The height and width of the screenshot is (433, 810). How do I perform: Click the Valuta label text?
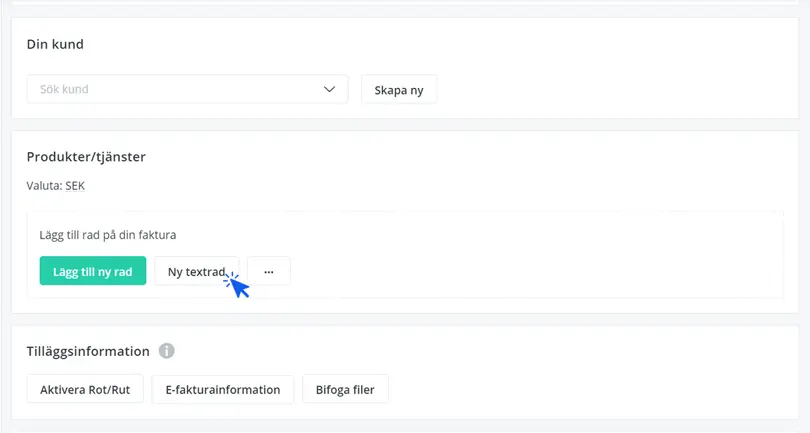[44, 186]
